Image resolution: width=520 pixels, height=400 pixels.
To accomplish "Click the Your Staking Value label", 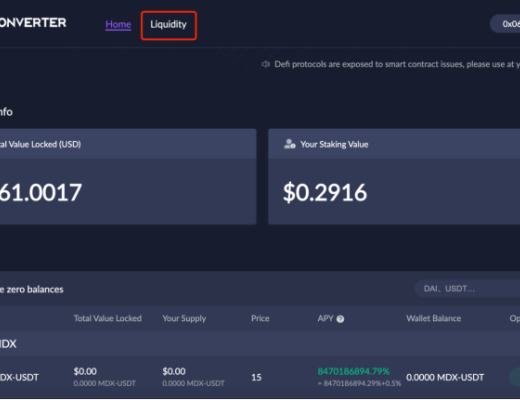I will pos(334,144).
